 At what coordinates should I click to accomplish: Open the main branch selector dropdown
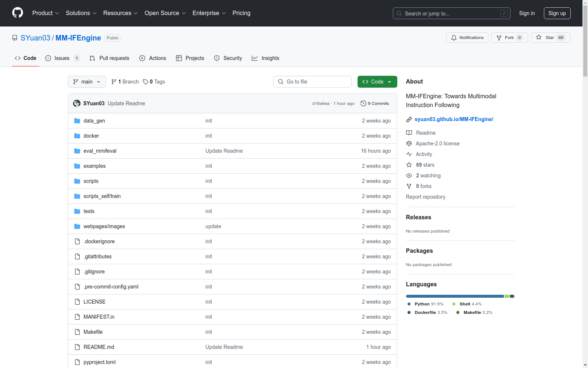87,82
